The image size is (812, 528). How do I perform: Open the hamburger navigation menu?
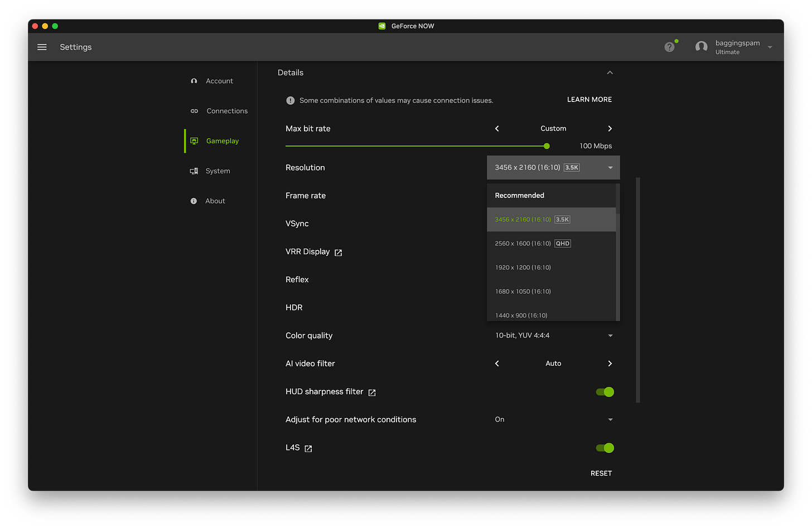coord(42,47)
